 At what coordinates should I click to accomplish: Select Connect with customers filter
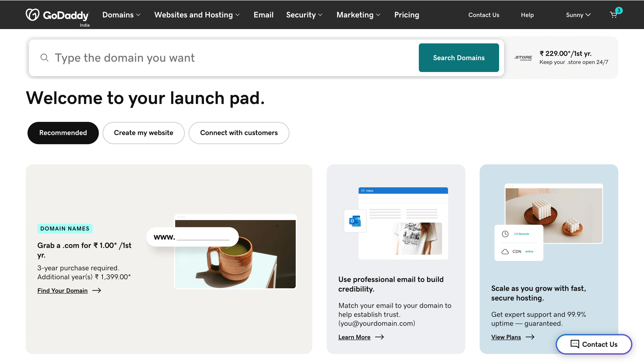click(239, 133)
